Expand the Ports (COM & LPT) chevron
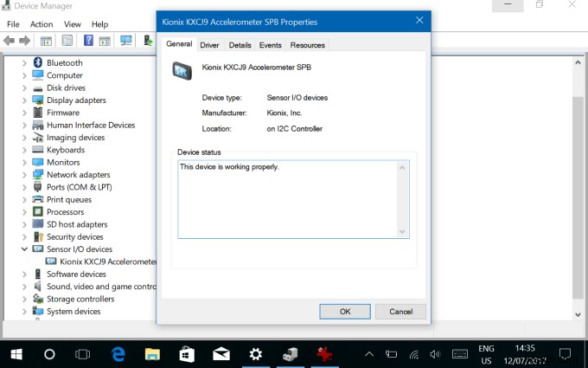 [x=24, y=187]
